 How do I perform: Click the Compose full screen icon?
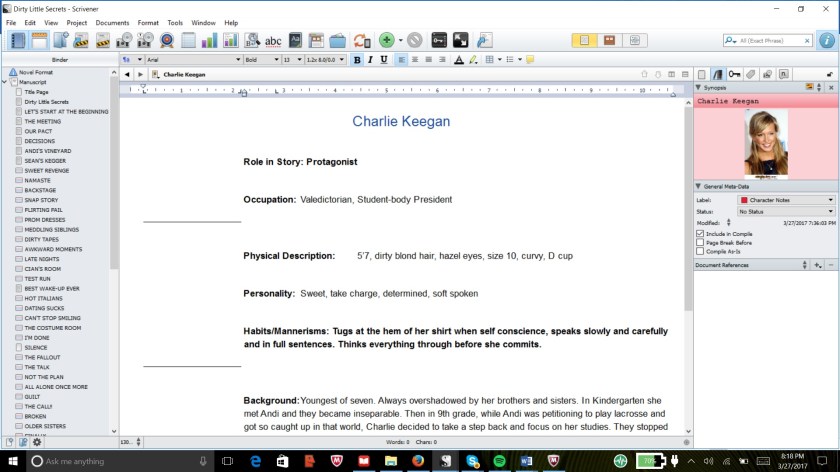click(x=461, y=40)
